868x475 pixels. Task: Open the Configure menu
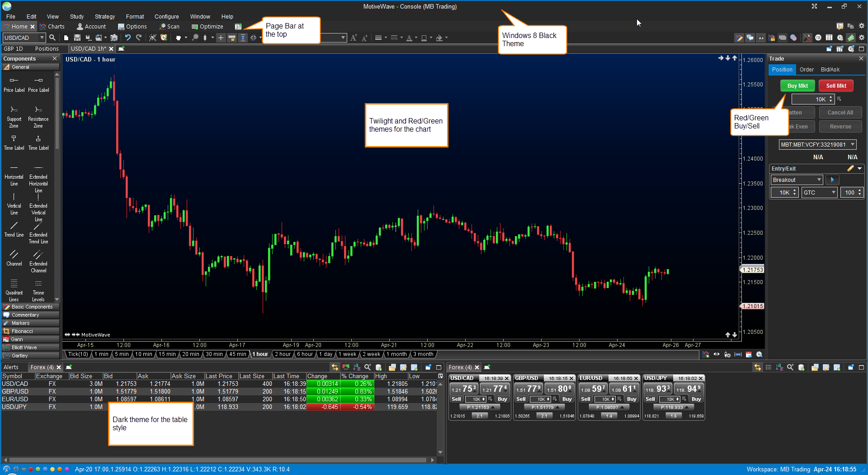pos(166,16)
